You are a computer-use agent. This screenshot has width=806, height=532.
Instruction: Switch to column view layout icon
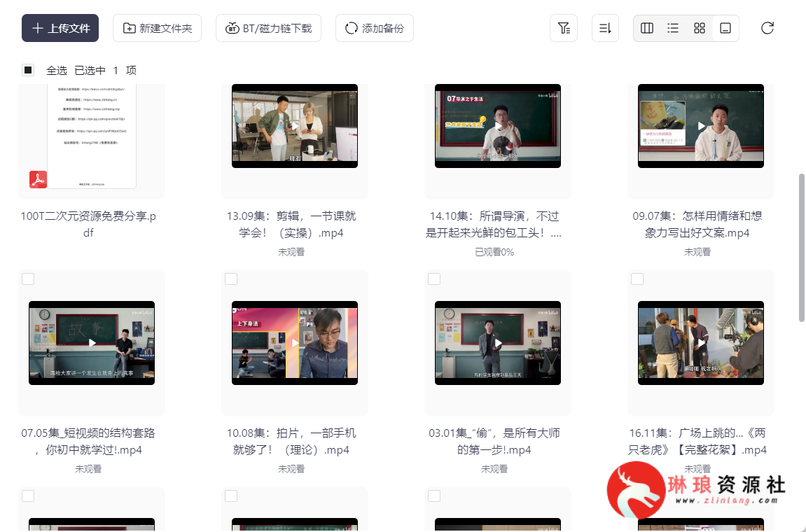647,28
